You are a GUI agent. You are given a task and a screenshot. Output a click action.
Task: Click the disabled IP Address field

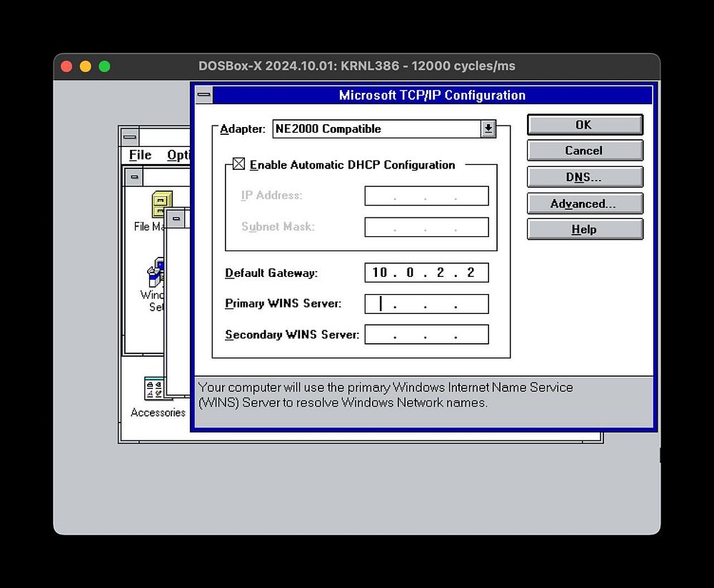tap(427, 196)
